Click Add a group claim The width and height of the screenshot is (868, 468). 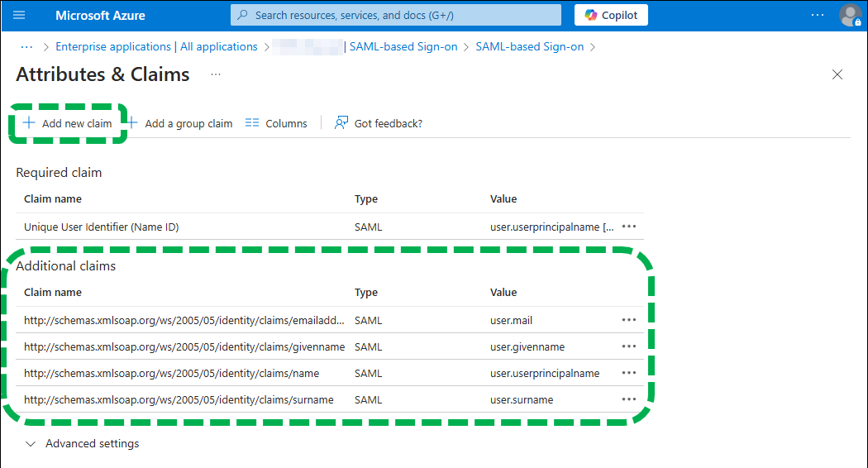pyautogui.click(x=179, y=123)
